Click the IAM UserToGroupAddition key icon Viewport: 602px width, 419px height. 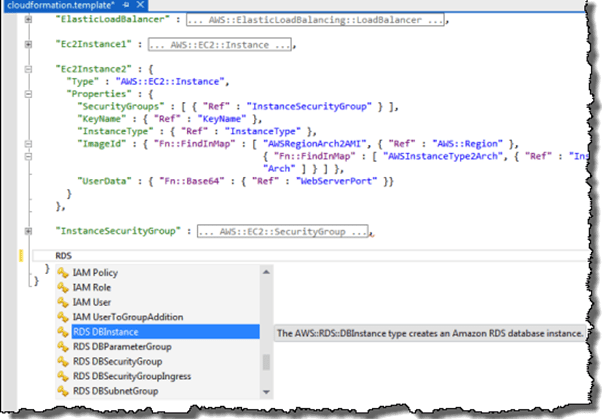(62, 317)
